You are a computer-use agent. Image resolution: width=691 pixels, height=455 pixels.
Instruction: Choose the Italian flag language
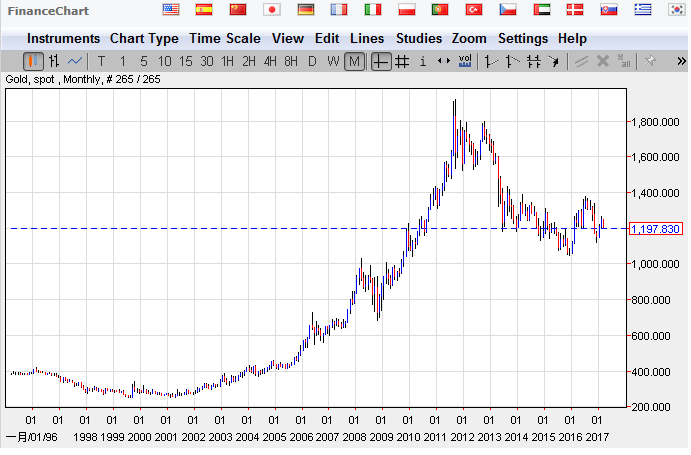tap(373, 9)
